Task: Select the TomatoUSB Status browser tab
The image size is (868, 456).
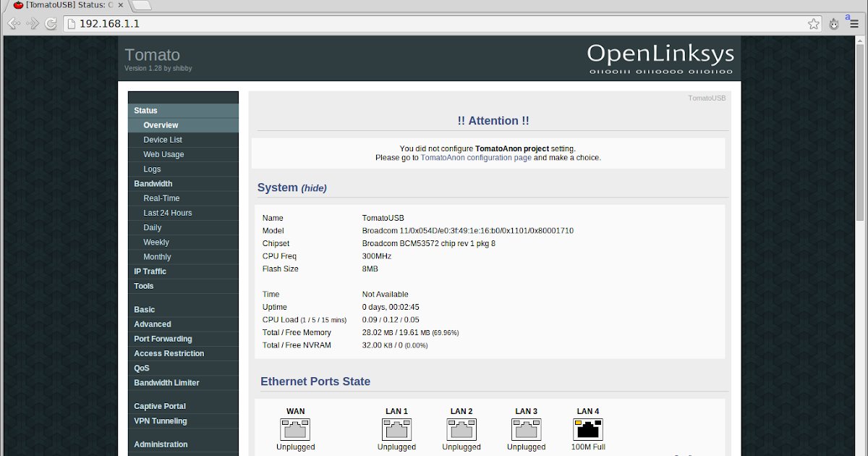Action: point(69,5)
